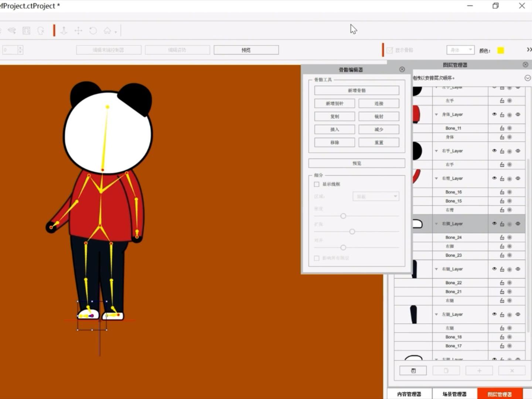
Task: Toggle the lock on Bone_11 layer
Action: [502, 128]
